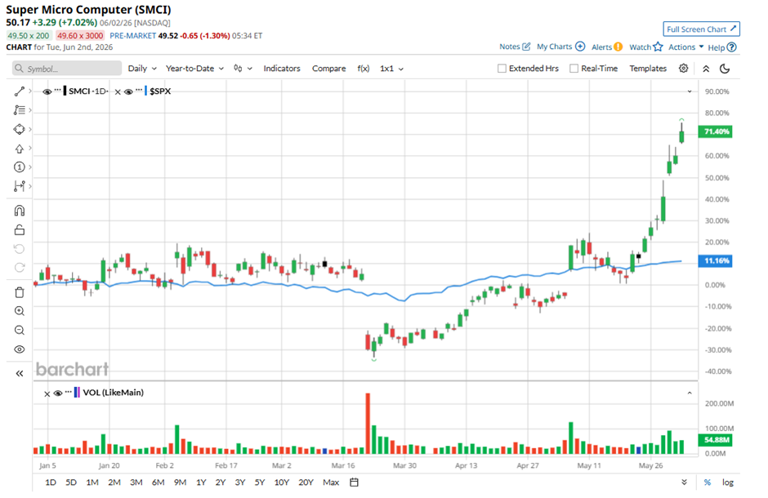Open the Daily interval dropdown
768x498 pixels.
[x=142, y=69]
